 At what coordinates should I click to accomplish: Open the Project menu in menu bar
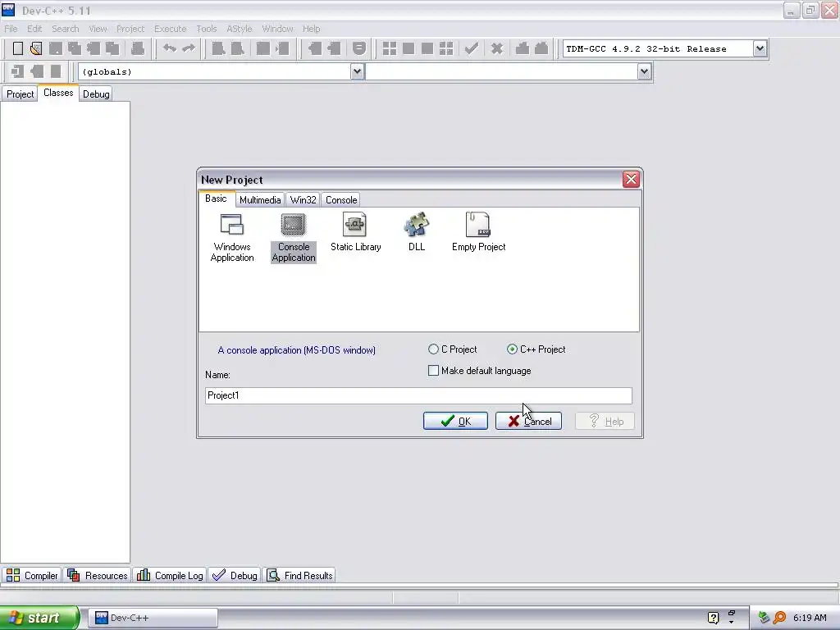coord(130,29)
